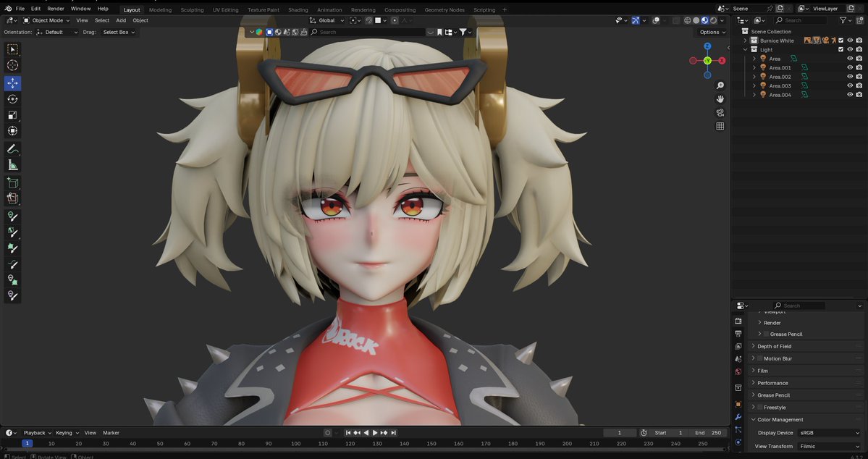Toggle viewport visibility of Area.001 light
The height and width of the screenshot is (459, 868).
(851, 67)
